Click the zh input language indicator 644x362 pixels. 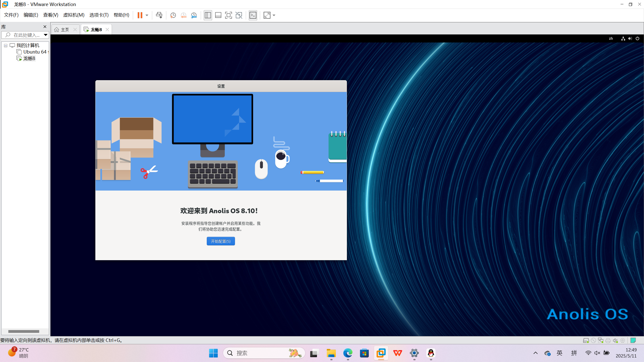click(x=611, y=38)
